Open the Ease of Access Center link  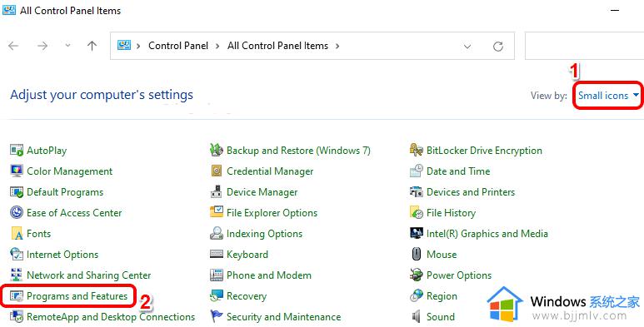coord(74,213)
